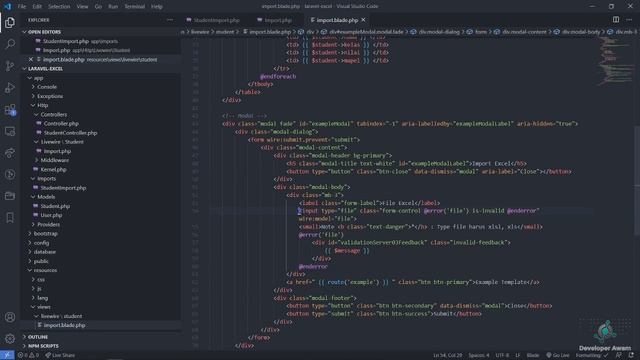Open the Source Control view
The image size is (640, 360).
point(10,65)
